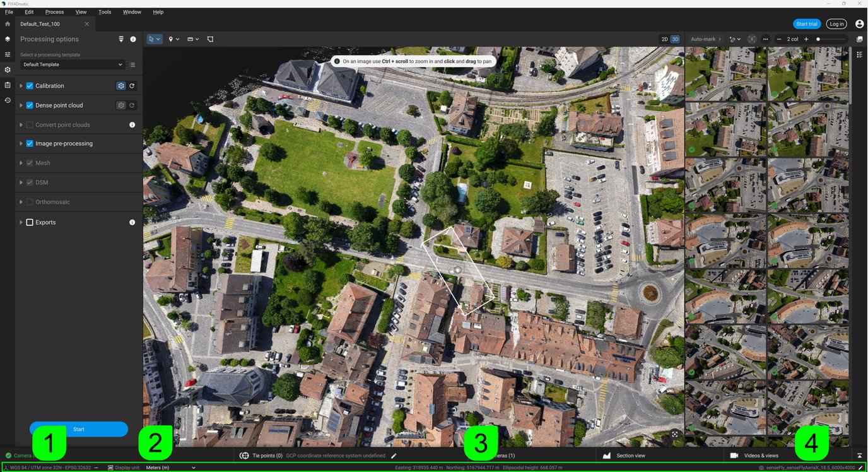The image size is (868, 472).
Task: Adjust the thumbnail size slider
Action: pyautogui.click(x=819, y=39)
